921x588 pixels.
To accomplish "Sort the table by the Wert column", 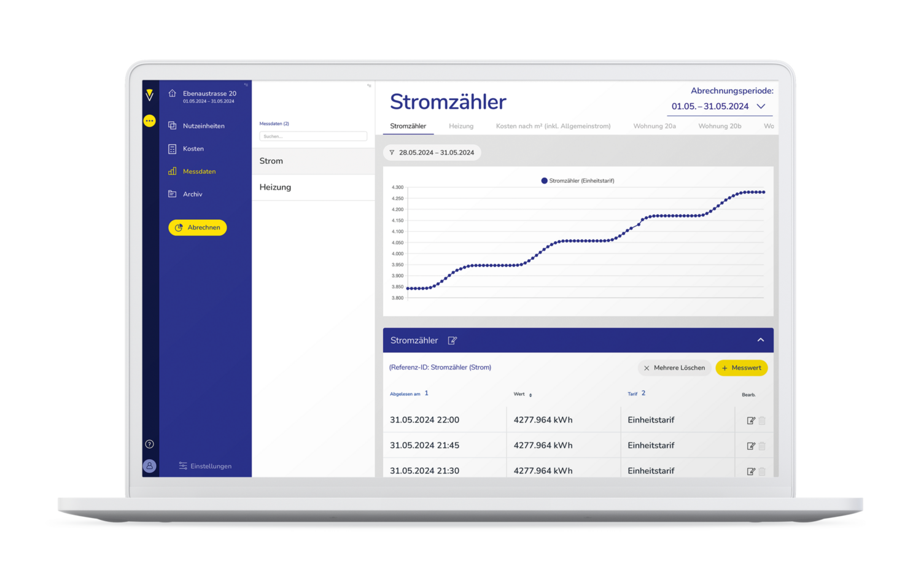I will [x=530, y=395].
